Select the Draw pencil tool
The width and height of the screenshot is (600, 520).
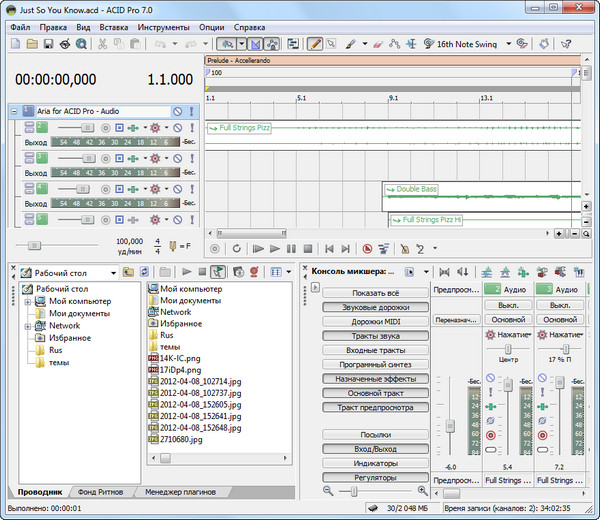(314, 44)
